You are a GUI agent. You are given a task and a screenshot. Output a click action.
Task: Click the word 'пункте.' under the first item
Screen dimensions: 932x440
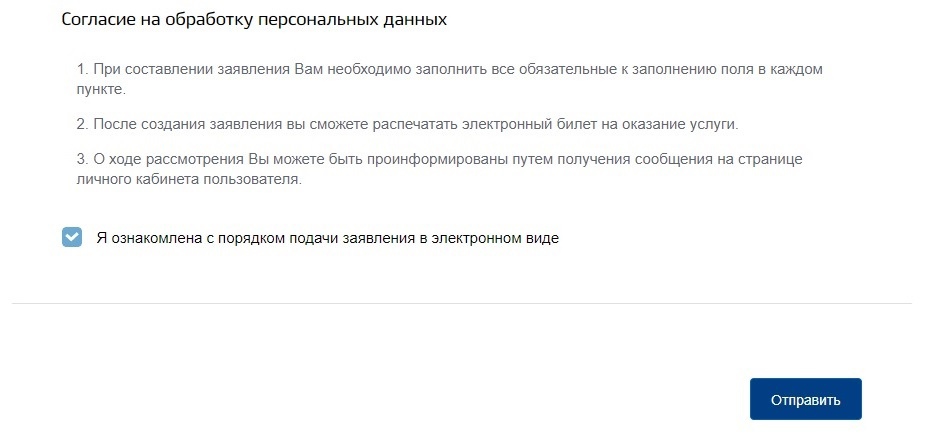click(102, 90)
